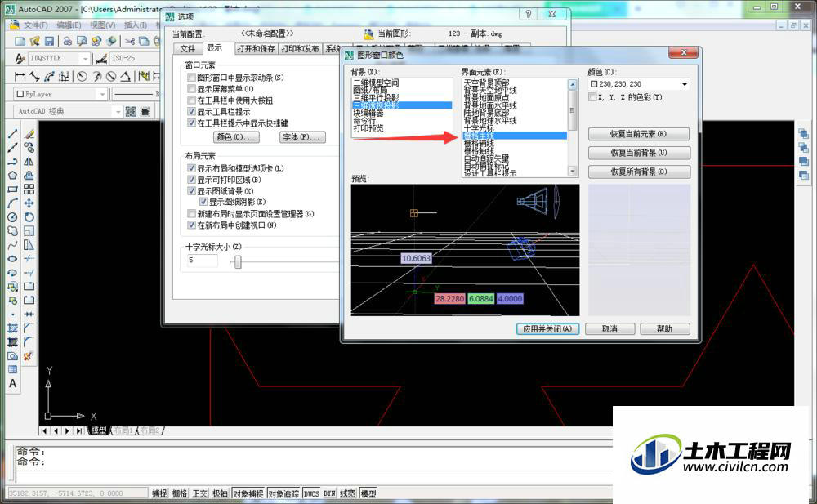The image size is (817, 504).
Task: Click the 恢复所有背景(O) button
Action: click(640, 172)
